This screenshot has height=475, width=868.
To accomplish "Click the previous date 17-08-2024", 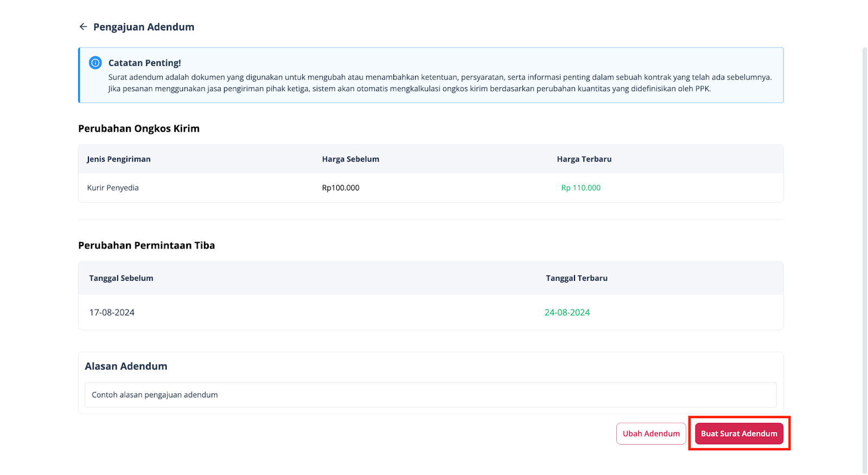I will [112, 312].
